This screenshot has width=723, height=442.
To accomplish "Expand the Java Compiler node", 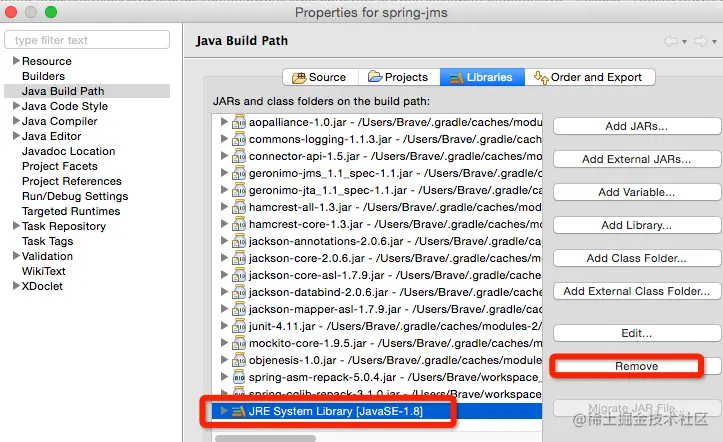I will 16,121.
